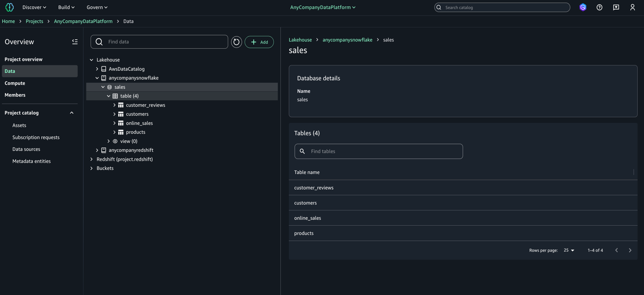Open the user profile icon
This screenshot has height=295, width=644.
click(632, 7)
